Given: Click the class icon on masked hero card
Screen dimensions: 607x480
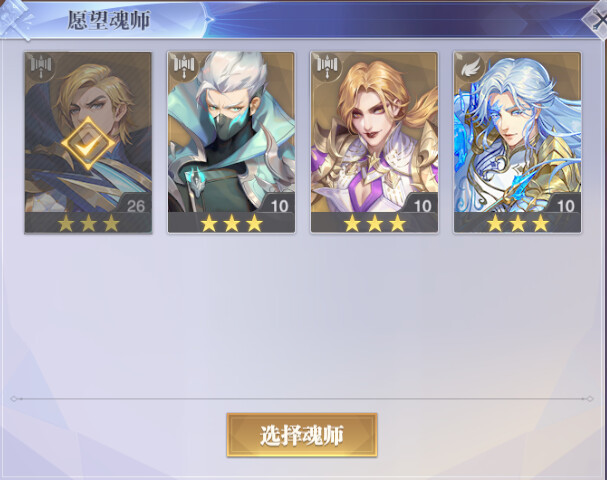Looking at the screenshot, I should tap(184, 67).
